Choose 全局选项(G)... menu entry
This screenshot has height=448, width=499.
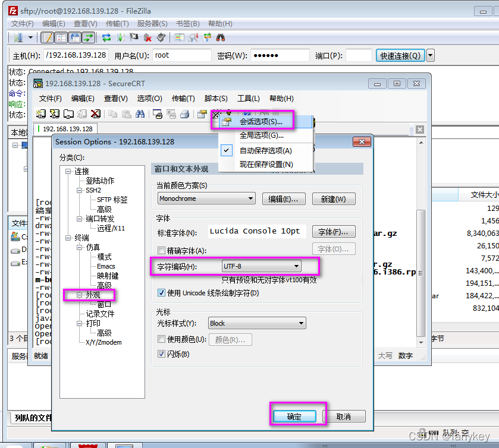point(266,135)
